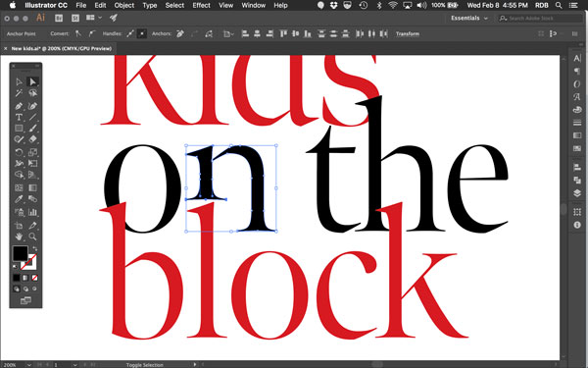Toggle show handles for selected anchors
588x368 pixels.
[129, 33]
